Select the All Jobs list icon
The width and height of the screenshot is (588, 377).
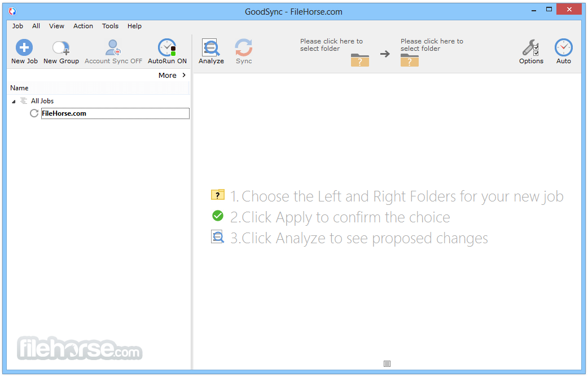(x=24, y=100)
